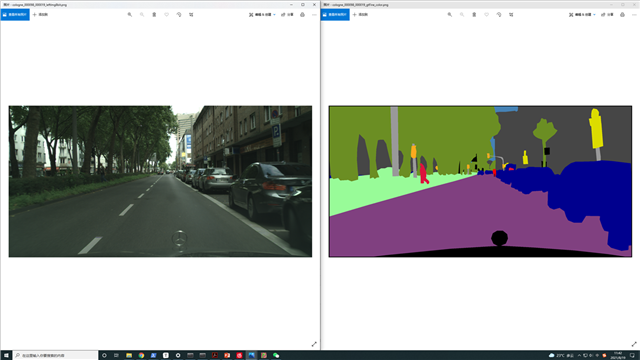
Task: Rotate the segmentation image in right window
Action: pyautogui.click(x=499, y=15)
